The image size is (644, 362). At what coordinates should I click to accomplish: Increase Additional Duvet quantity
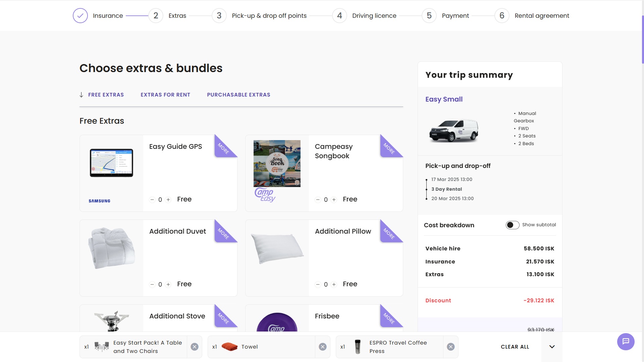pos(168,285)
